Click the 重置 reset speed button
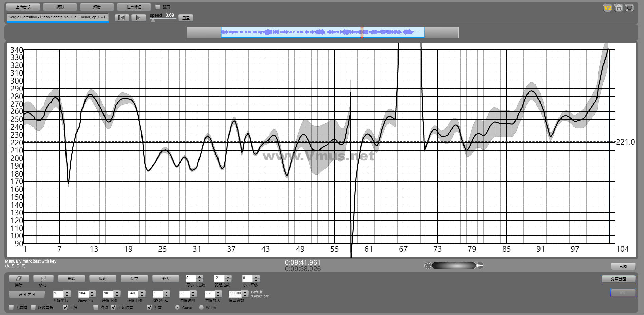644x315 pixels. click(186, 18)
